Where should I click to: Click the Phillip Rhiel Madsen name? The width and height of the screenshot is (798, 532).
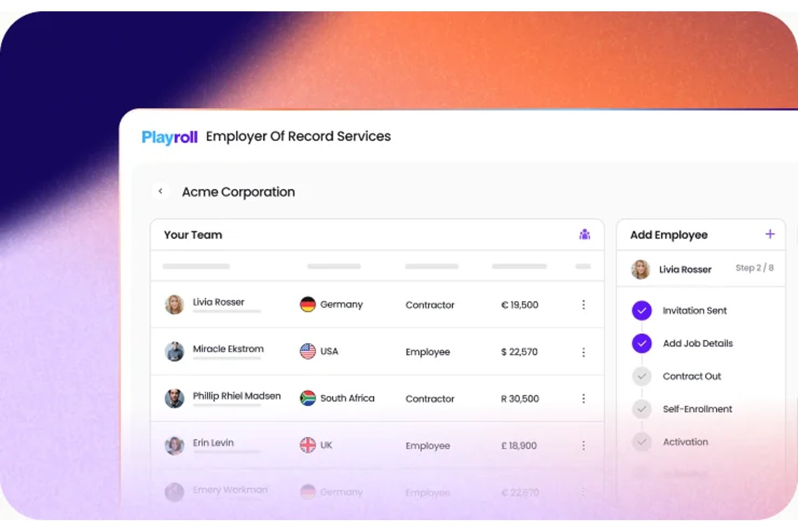(237, 396)
